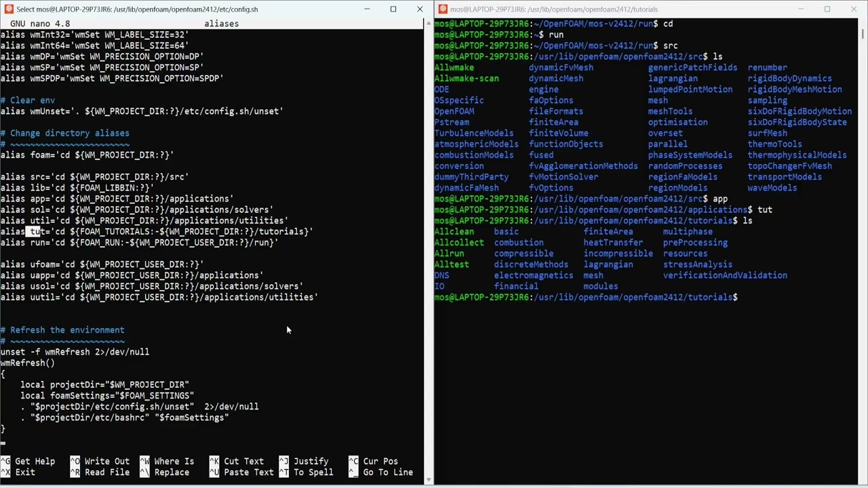Screen dimensions: 868x488
Task: Click the ^O Write Out shortcut
Action: [x=100, y=461]
